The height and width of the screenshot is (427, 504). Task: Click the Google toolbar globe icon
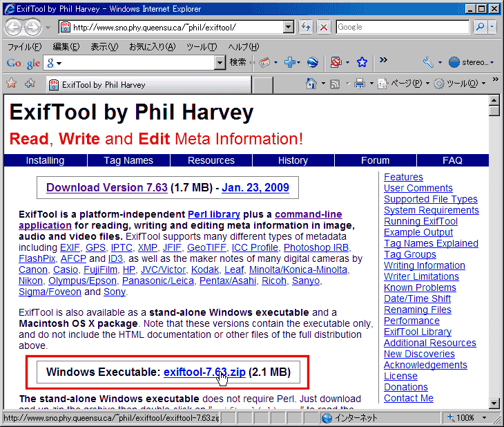(313, 62)
